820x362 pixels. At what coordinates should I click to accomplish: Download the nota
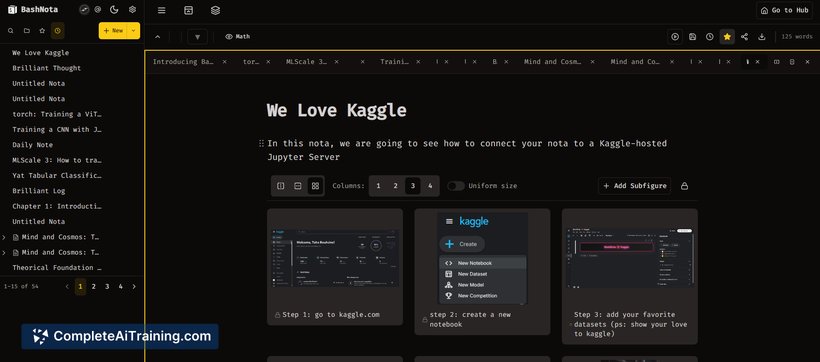(762, 37)
